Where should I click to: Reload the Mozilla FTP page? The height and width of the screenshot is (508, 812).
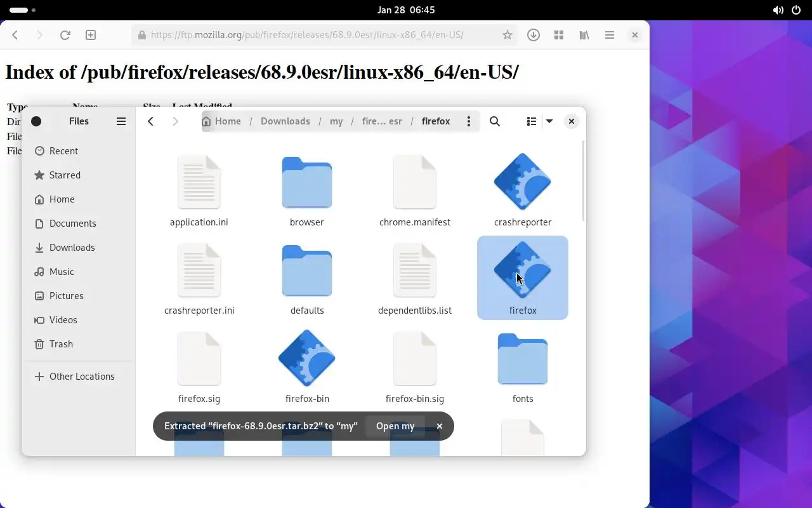tap(65, 36)
